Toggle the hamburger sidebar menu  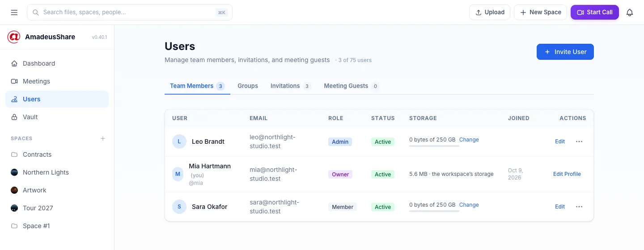14,12
